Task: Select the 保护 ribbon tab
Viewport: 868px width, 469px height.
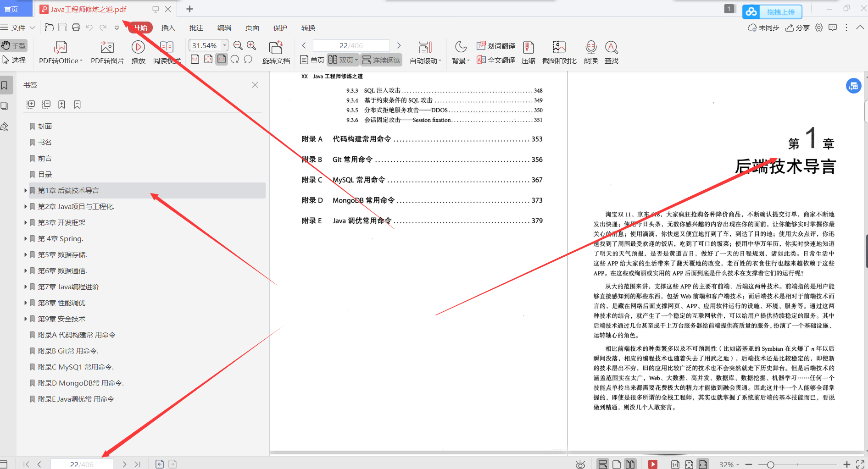Action: tap(280, 28)
